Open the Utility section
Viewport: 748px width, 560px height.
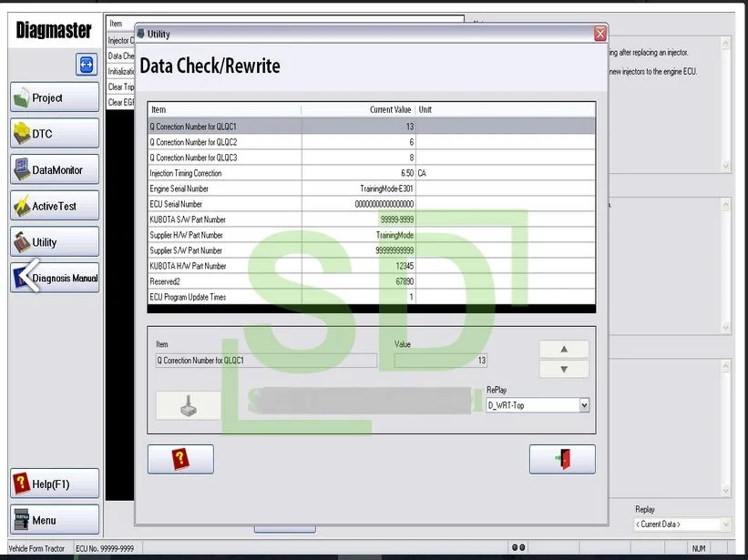(x=54, y=241)
